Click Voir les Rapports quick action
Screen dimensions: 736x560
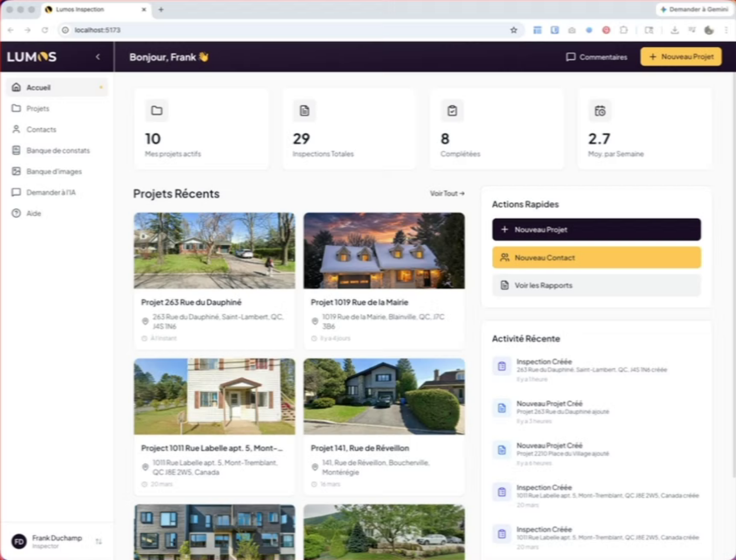(596, 286)
